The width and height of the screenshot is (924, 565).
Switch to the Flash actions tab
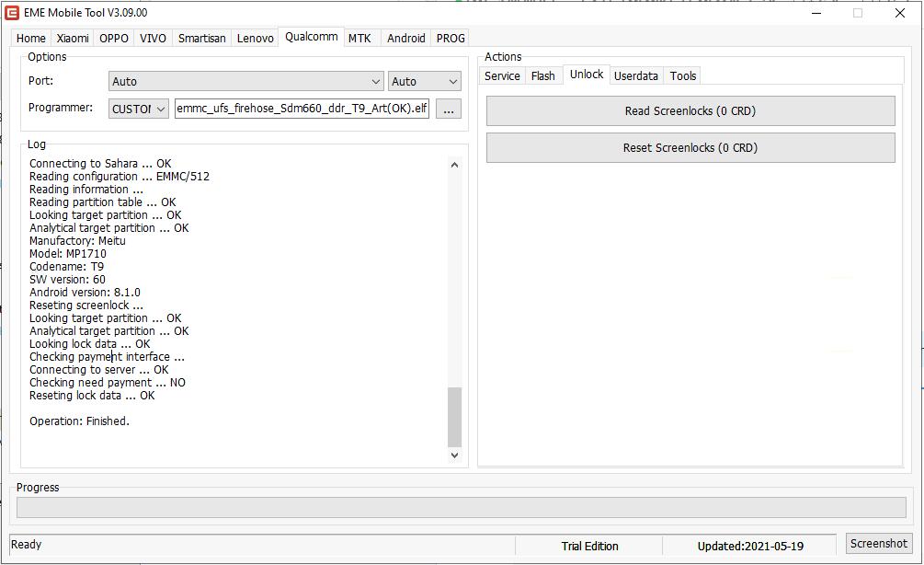click(x=542, y=76)
